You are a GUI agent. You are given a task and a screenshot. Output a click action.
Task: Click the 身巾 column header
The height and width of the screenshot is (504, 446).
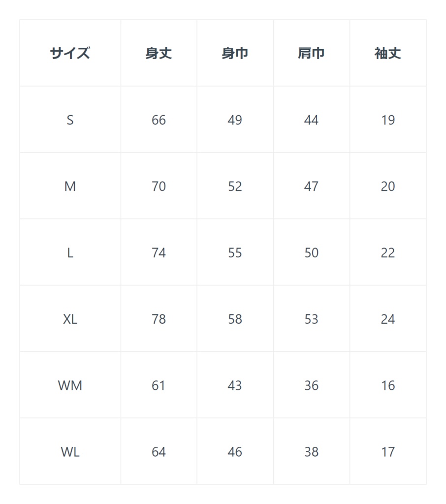coord(235,53)
